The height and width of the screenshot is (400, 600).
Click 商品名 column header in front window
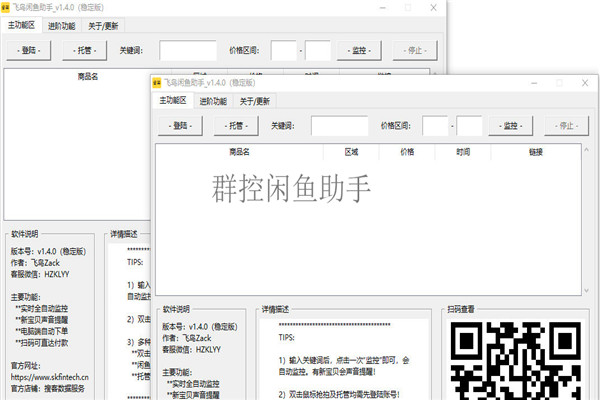(240, 152)
